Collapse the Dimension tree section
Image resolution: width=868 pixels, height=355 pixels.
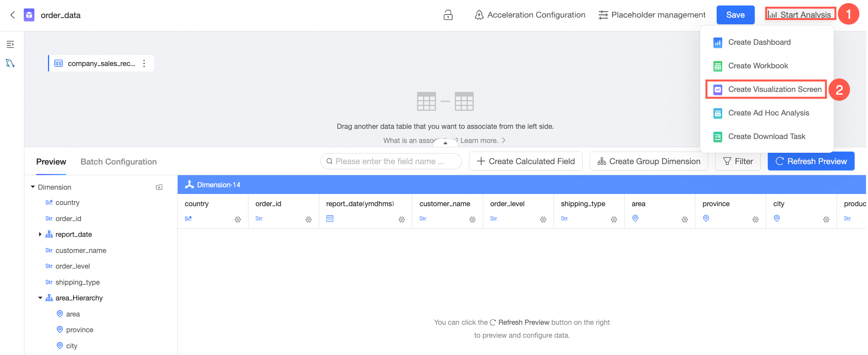tap(33, 187)
